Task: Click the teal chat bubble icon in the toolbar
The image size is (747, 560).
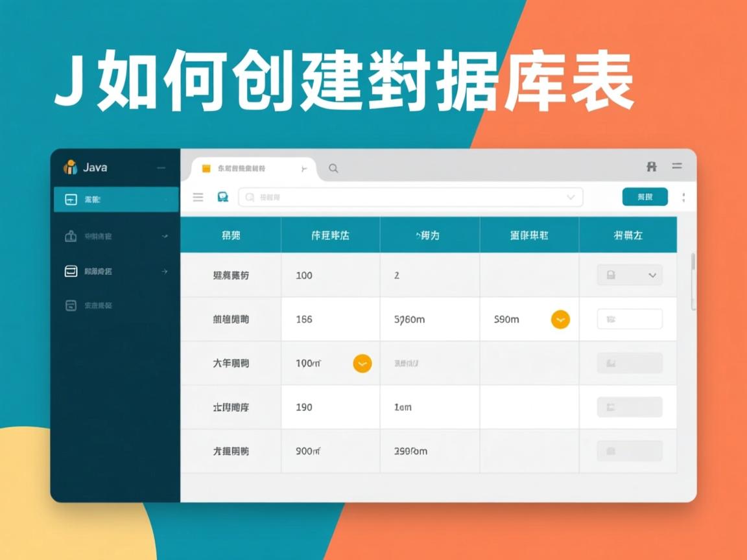Action: pyautogui.click(x=223, y=197)
